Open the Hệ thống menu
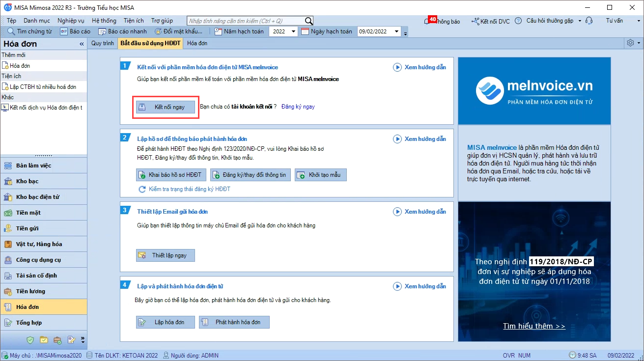 pyautogui.click(x=104, y=21)
